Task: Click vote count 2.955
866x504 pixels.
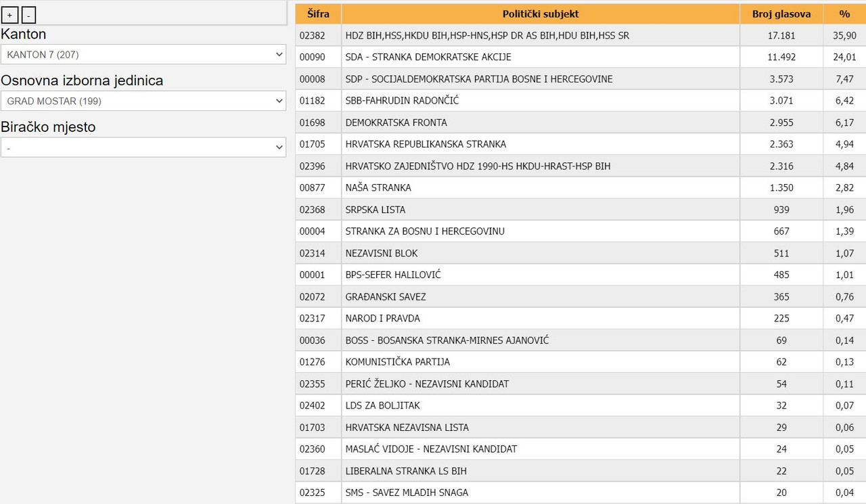Action: (x=781, y=122)
